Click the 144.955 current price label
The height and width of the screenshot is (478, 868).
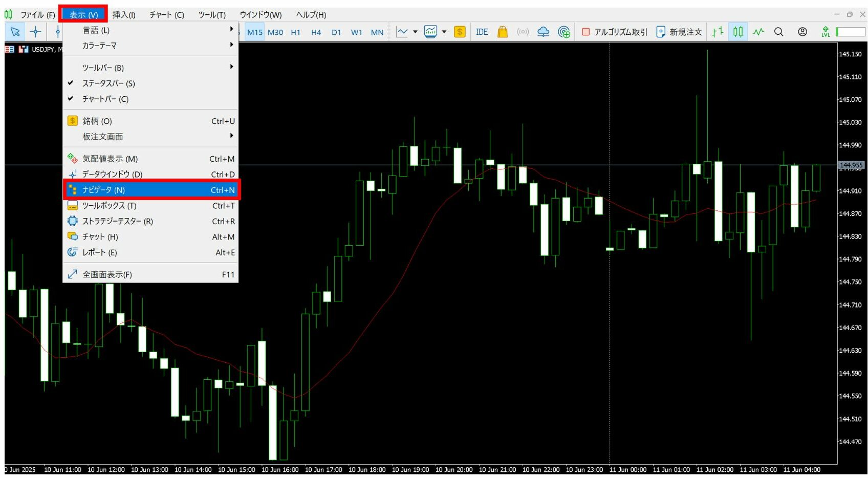tap(851, 165)
